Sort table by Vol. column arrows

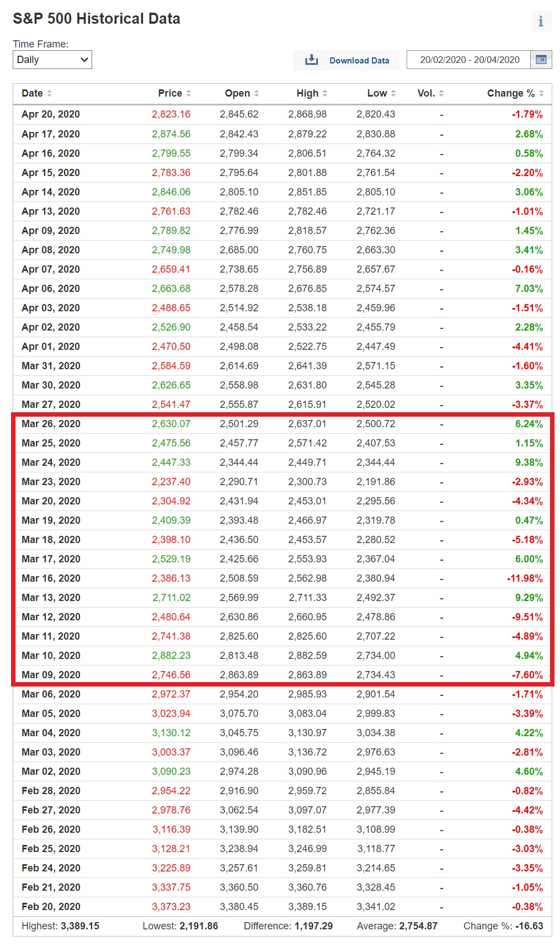coord(441,93)
